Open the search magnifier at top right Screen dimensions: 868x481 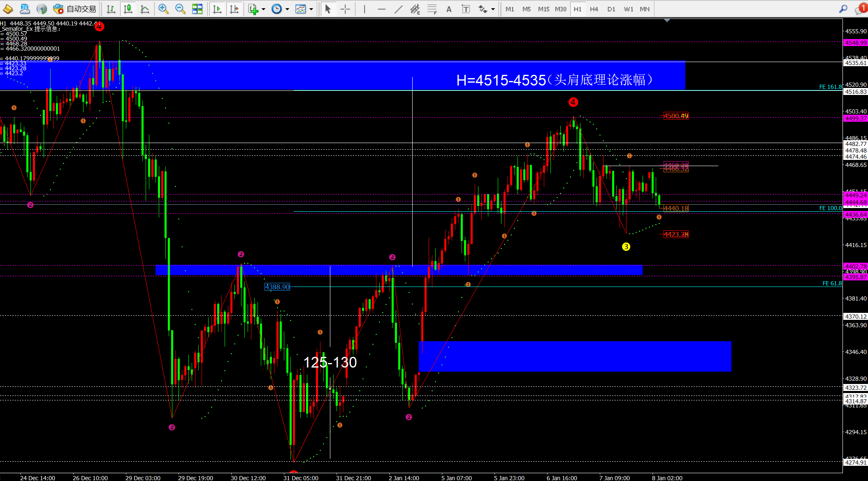pos(843,9)
